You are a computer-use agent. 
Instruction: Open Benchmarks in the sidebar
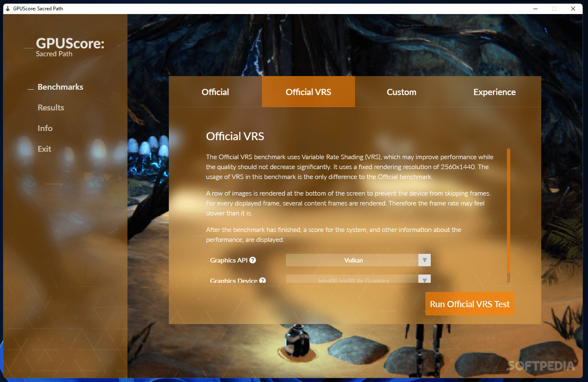(60, 87)
